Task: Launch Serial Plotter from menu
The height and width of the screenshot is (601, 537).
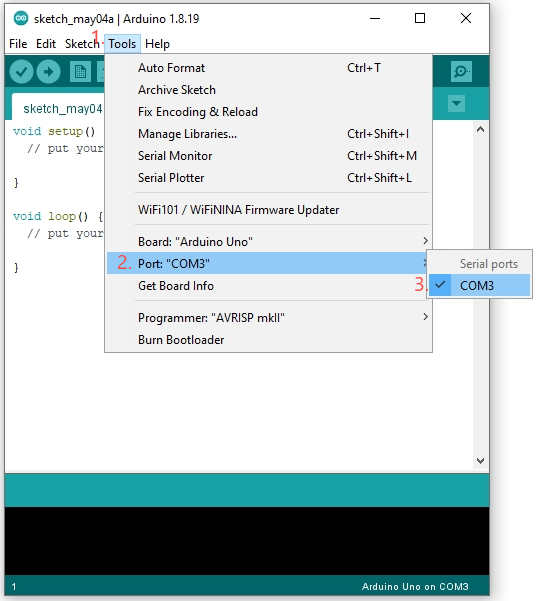Action: pos(268,178)
